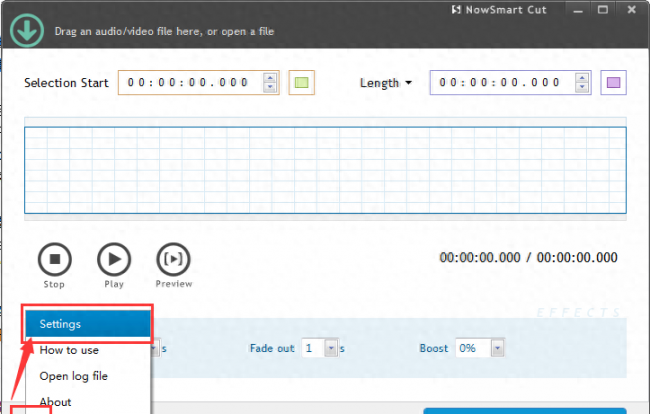Click into the Length time field
This screenshot has width=650, height=414.
[502, 82]
